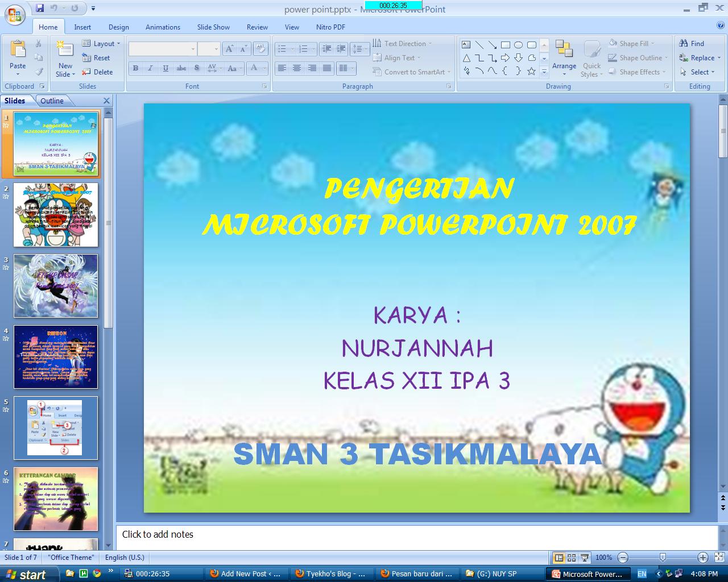
Task: Align text left
Action: tap(282, 68)
